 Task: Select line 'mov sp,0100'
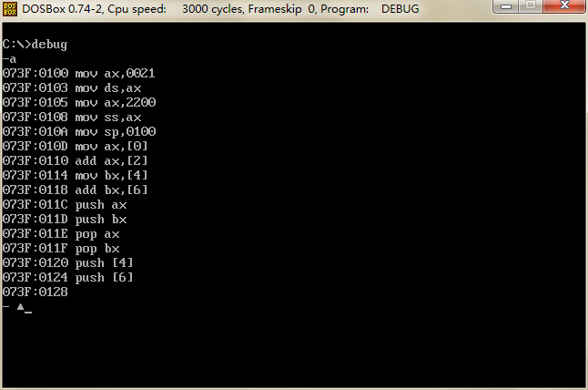pos(79,132)
